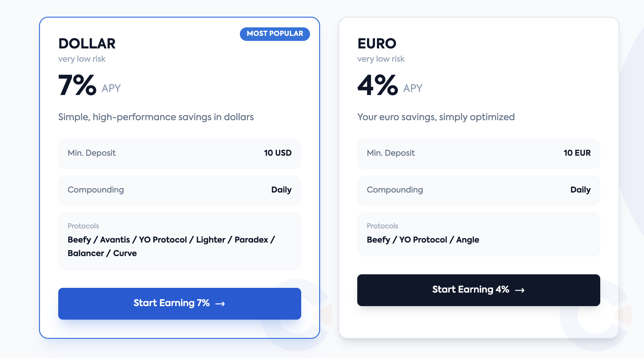This screenshot has width=644, height=358.
Task: Click the arrow icon beside Start Earning 7%
Action: pos(220,304)
